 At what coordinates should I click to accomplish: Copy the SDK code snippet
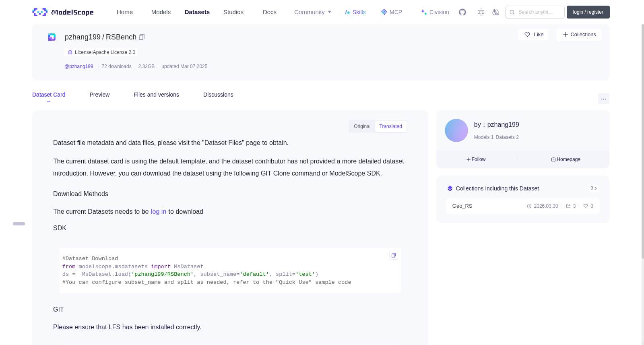coord(394,255)
